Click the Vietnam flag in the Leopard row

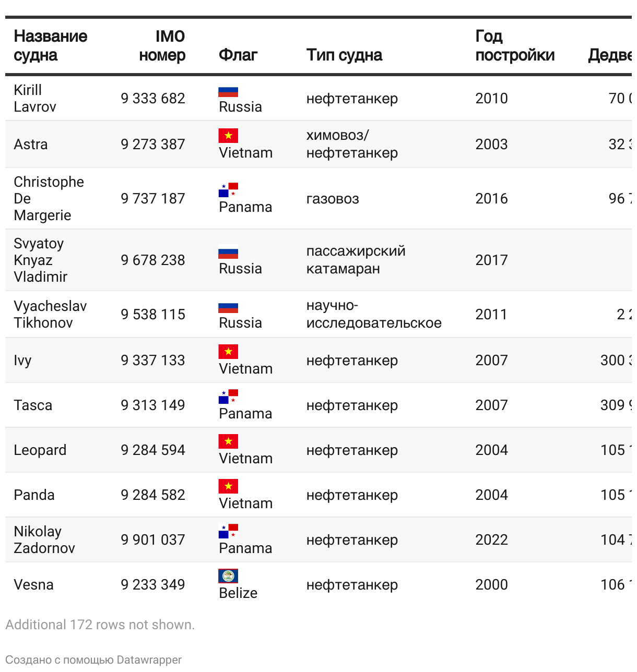coord(228,441)
